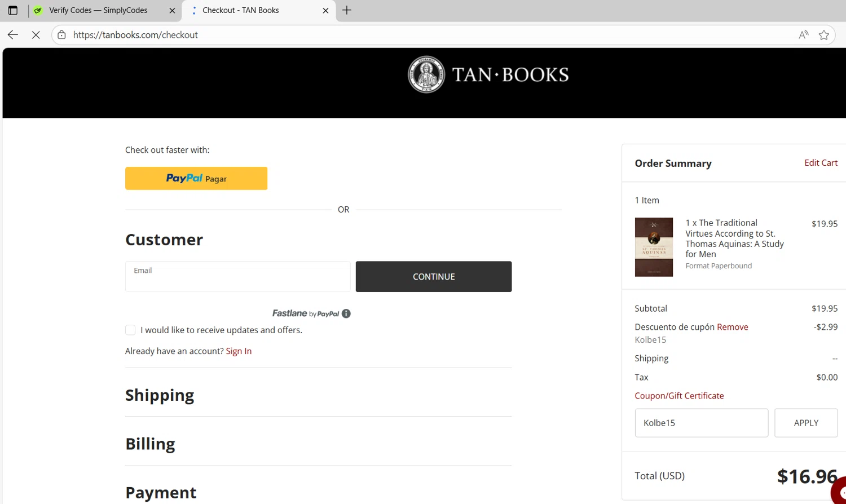Screen dimensions: 846x504
Task: Click the Billing section heading
Action: pos(150,444)
